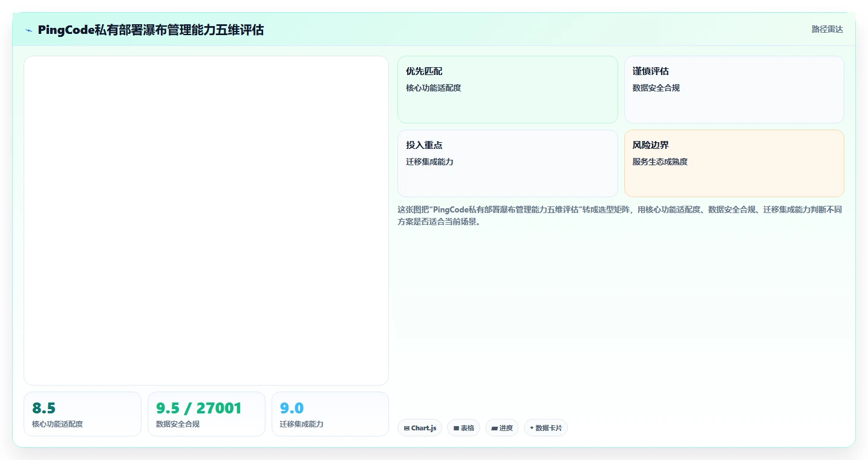This screenshot has width=868, height=460.
Task: Click the description paragraph starting with 这张图把
Action: click(620, 215)
